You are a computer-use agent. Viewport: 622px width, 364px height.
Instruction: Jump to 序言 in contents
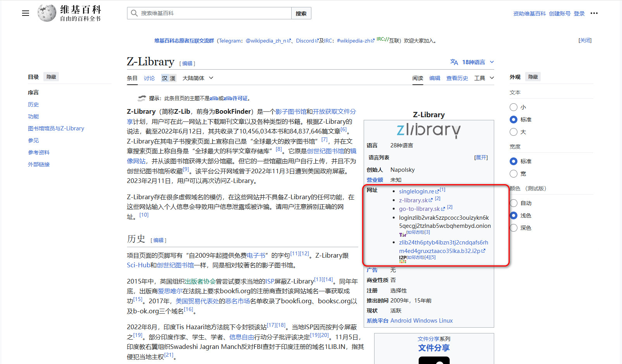click(x=33, y=92)
